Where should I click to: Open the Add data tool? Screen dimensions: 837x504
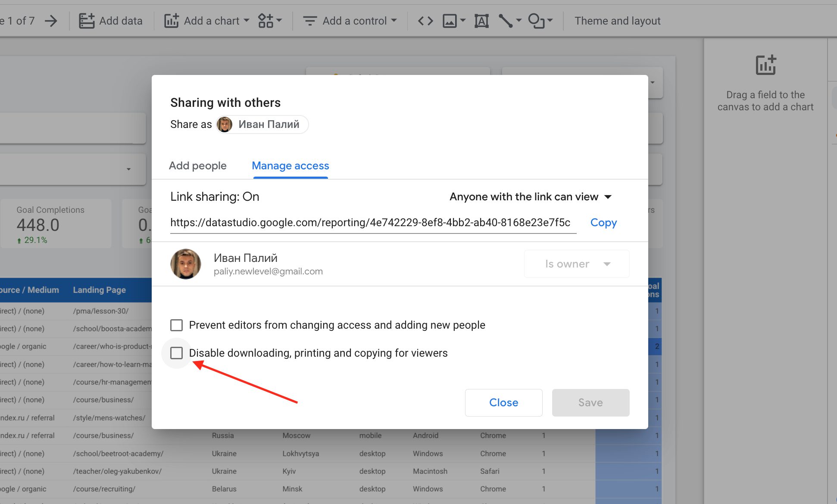pos(111,20)
